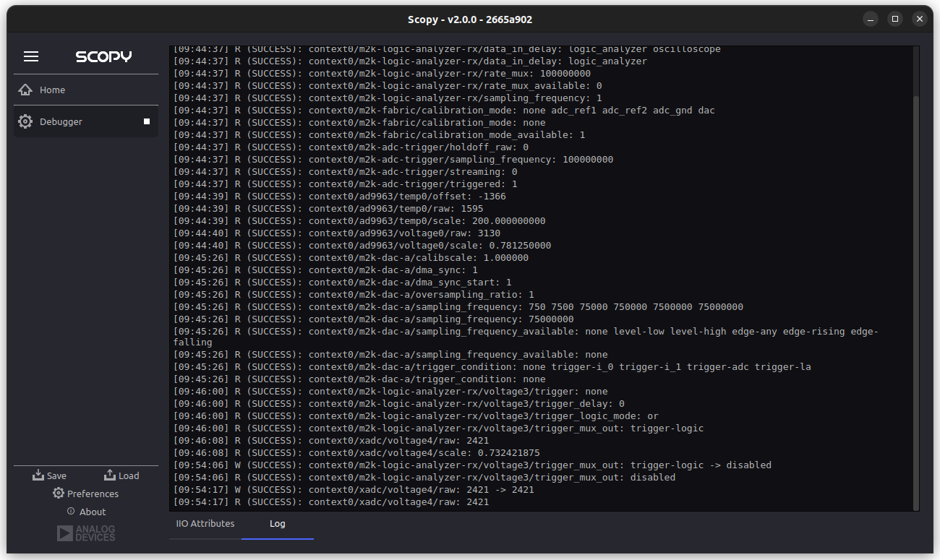The height and width of the screenshot is (560, 940).
Task: Close the Scopy window
Action: click(x=919, y=19)
